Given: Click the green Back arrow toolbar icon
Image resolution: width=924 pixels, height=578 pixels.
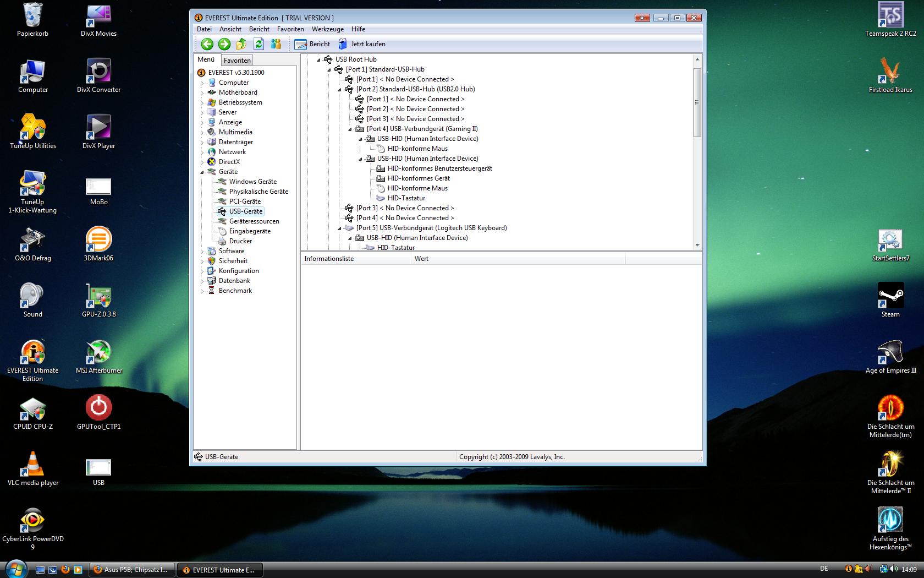Looking at the screenshot, I should tap(207, 44).
